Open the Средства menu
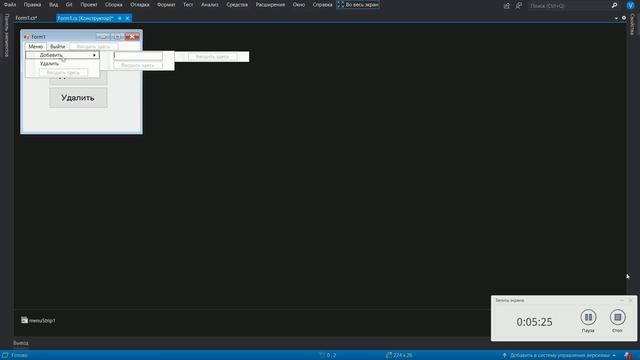 click(x=237, y=5)
